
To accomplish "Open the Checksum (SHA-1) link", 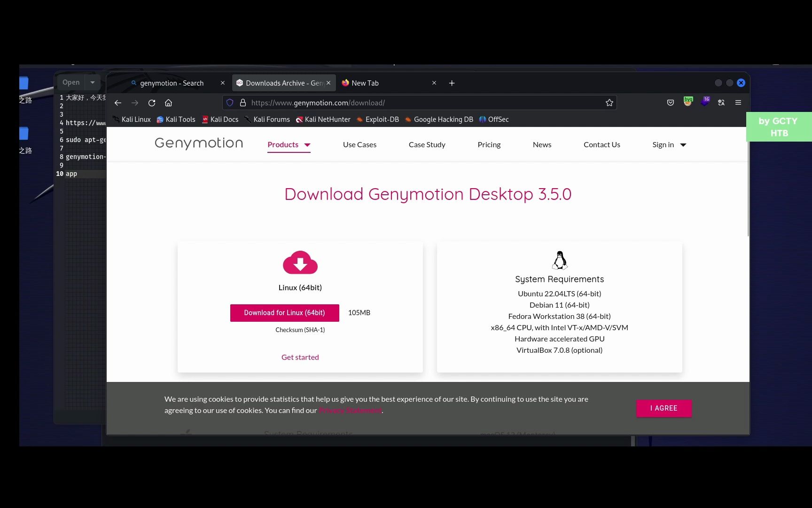I will click(x=300, y=330).
